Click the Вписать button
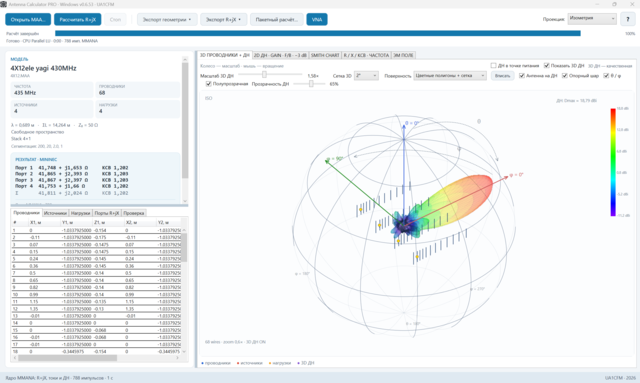This screenshot has height=383, width=640. pos(502,76)
